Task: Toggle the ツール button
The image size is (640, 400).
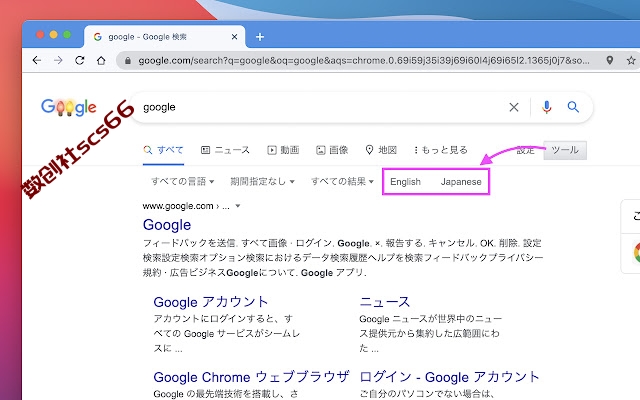Action: [565, 150]
